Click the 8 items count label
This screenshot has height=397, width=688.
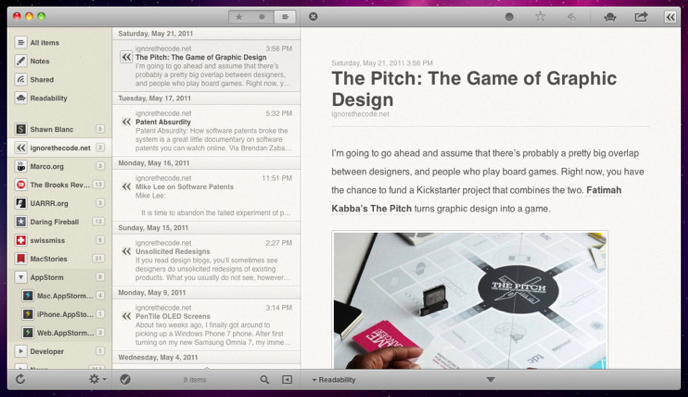click(195, 380)
